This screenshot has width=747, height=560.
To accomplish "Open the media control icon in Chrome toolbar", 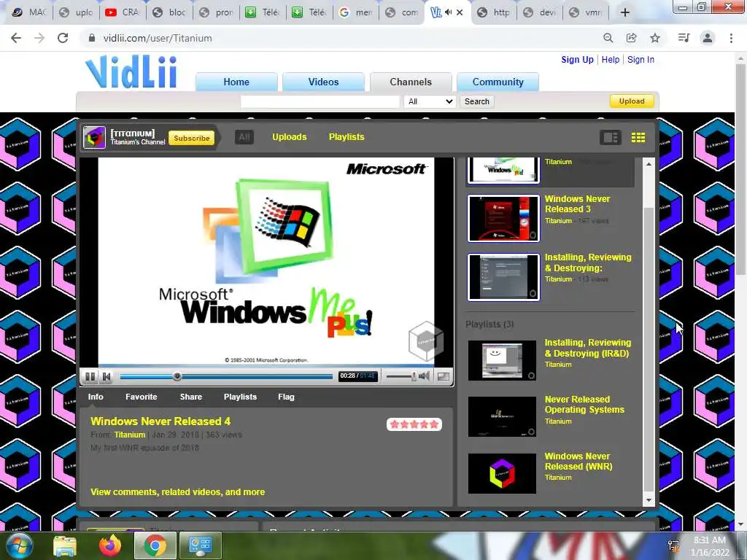I will 684,38.
